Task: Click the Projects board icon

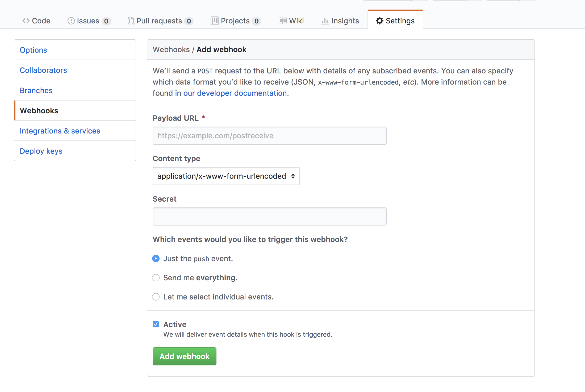Action: (214, 20)
